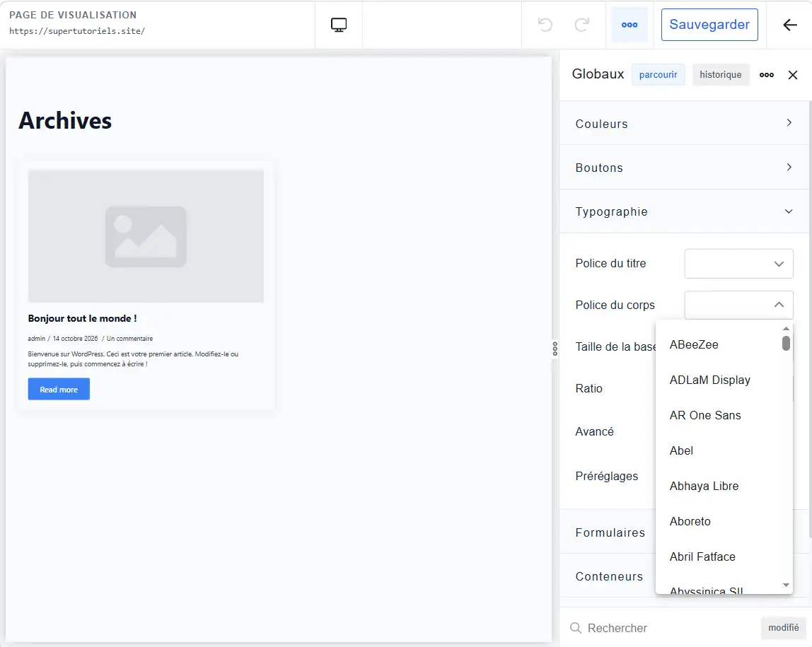This screenshot has width=812, height=647.
Task: Close the Police du corps dropdown
Action: [x=738, y=305]
